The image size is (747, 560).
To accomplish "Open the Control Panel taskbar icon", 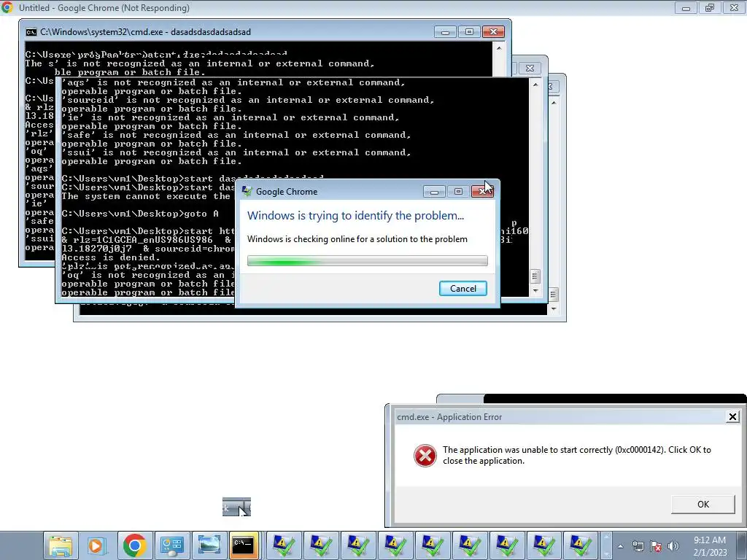I will coord(171,545).
